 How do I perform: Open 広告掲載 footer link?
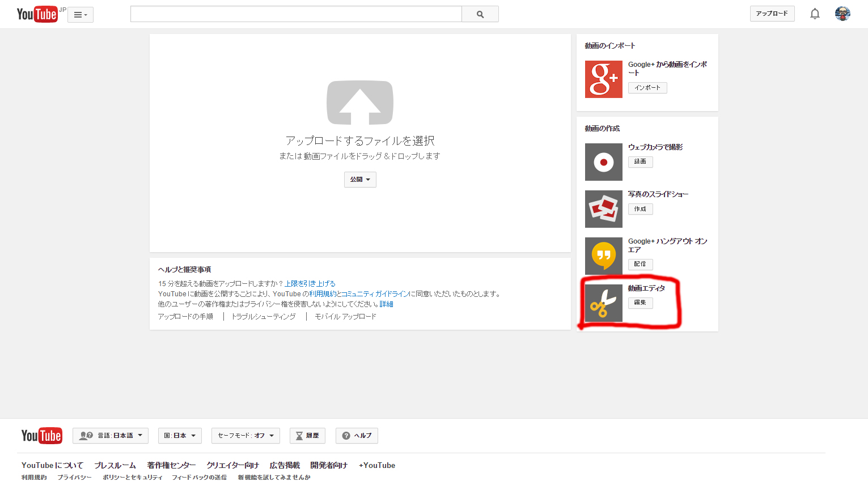pos(285,465)
